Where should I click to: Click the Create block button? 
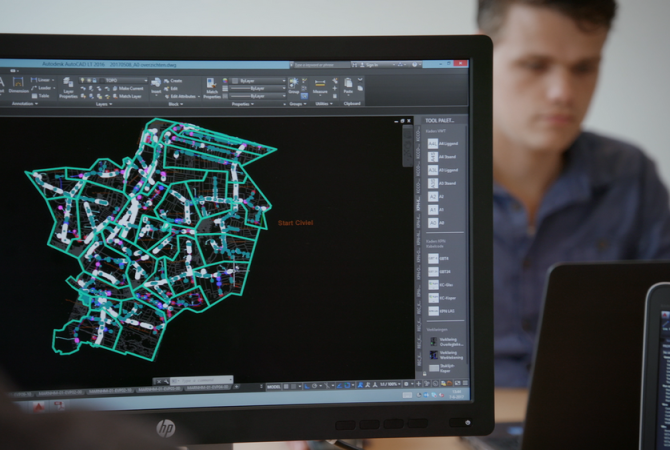point(177,80)
